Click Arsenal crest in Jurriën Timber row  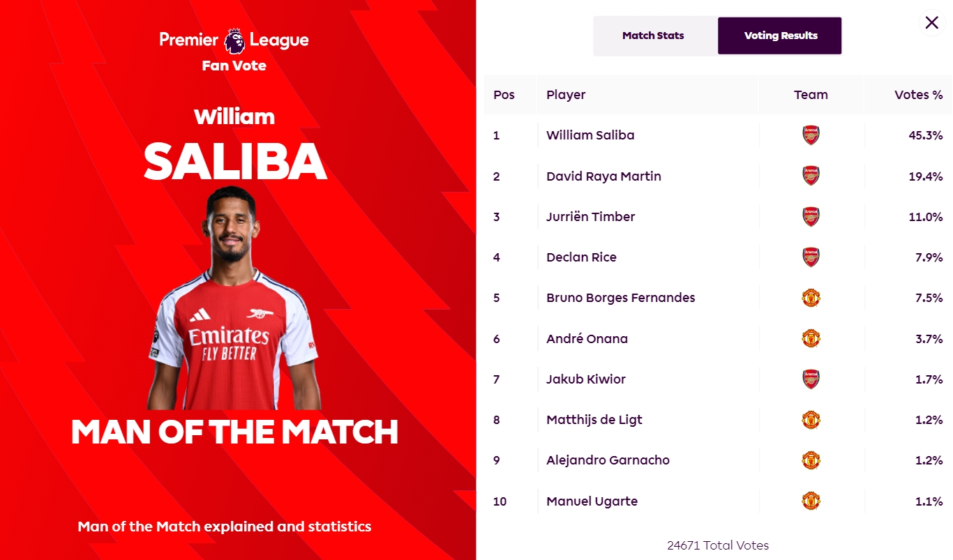point(811,217)
